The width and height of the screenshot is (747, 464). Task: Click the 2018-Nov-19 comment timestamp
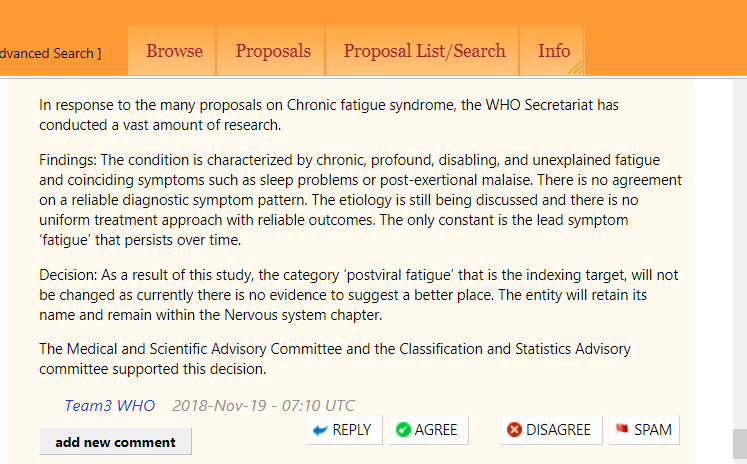point(263,405)
